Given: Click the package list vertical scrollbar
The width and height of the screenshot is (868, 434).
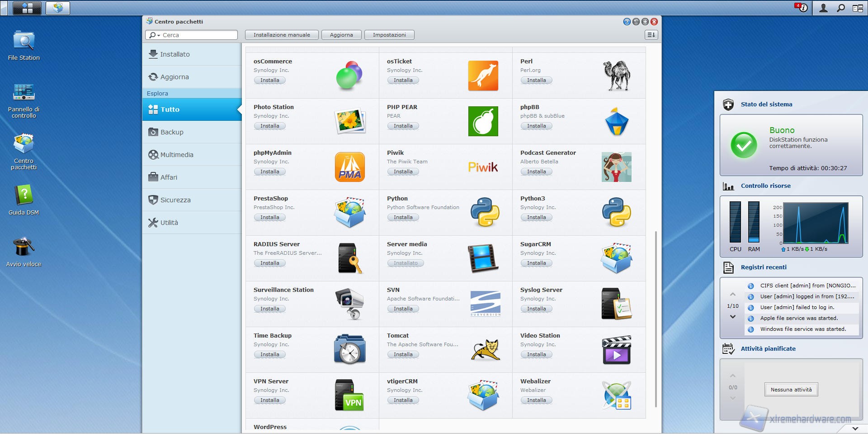Looking at the screenshot, I should [656, 317].
